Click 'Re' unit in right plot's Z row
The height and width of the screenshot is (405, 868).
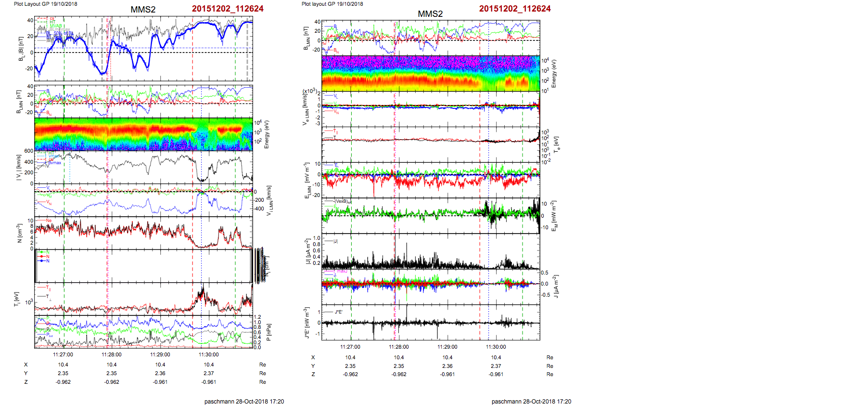click(x=550, y=374)
